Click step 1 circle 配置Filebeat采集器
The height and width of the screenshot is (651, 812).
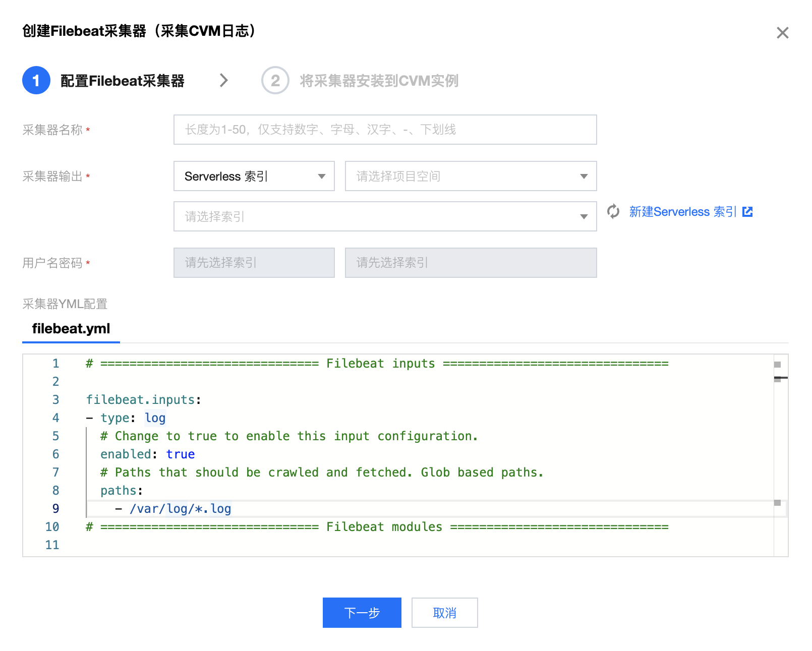coord(36,80)
